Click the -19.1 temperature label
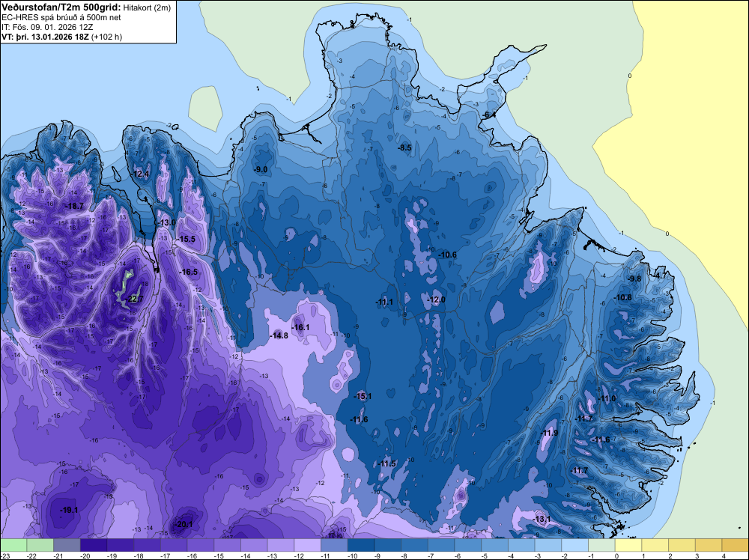The image size is (749, 560). coord(69,511)
